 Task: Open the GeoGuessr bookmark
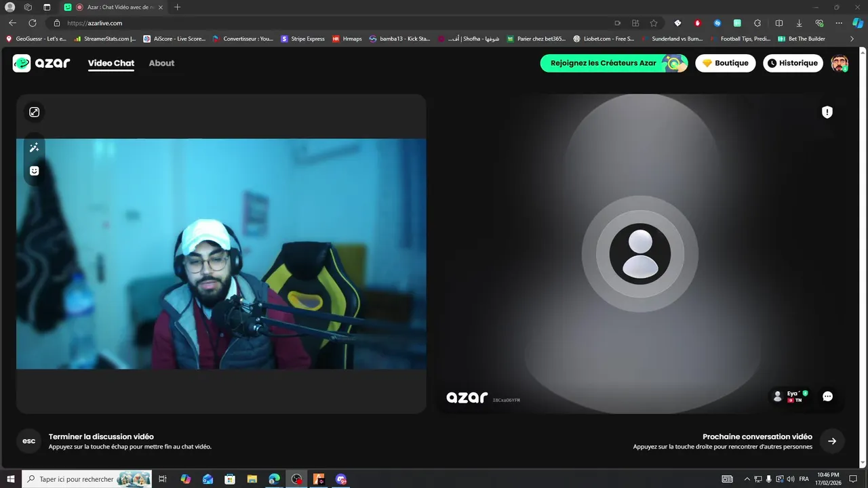pyautogui.click(x=36, y=39)
